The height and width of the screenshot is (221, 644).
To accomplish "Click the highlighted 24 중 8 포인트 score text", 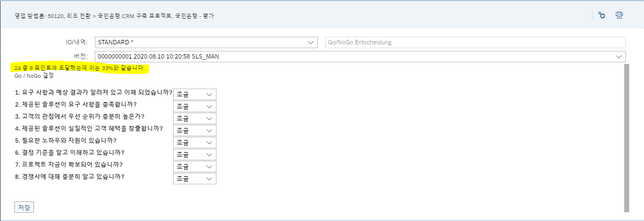I will click(x=79, y=68).
